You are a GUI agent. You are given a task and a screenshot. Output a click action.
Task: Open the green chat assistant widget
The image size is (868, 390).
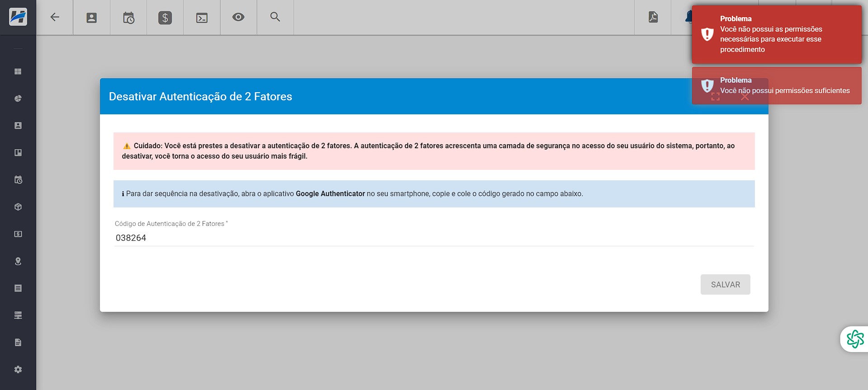click(x=855, y=339)
